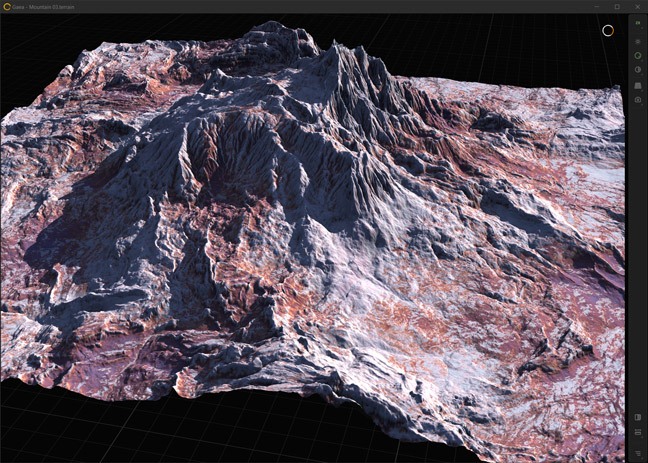Click the half-filled circle shading icon

tap(638, 70)
